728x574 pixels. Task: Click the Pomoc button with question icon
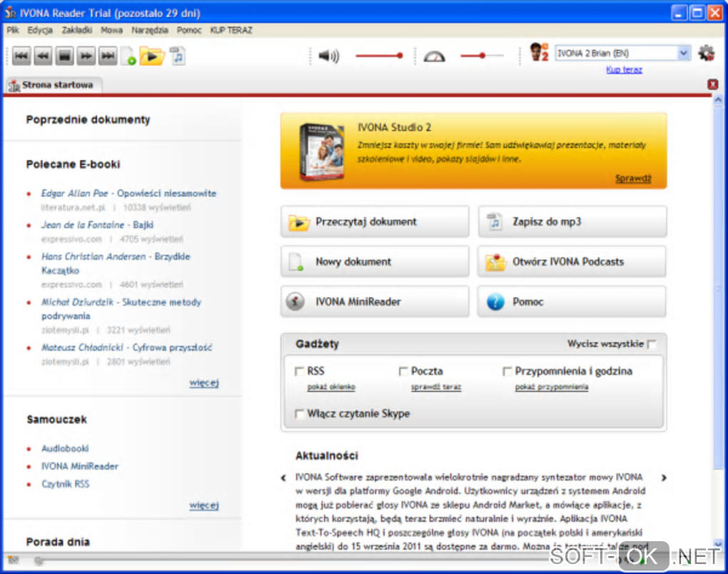pos(572,302)
